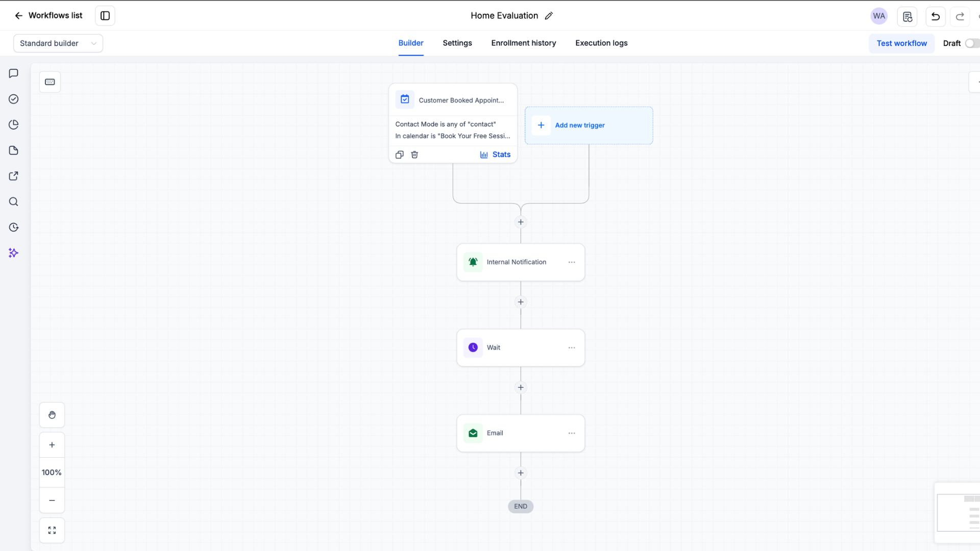The image size is (980, 551).
Task: Zoom out the canvas
Action: 52,500
